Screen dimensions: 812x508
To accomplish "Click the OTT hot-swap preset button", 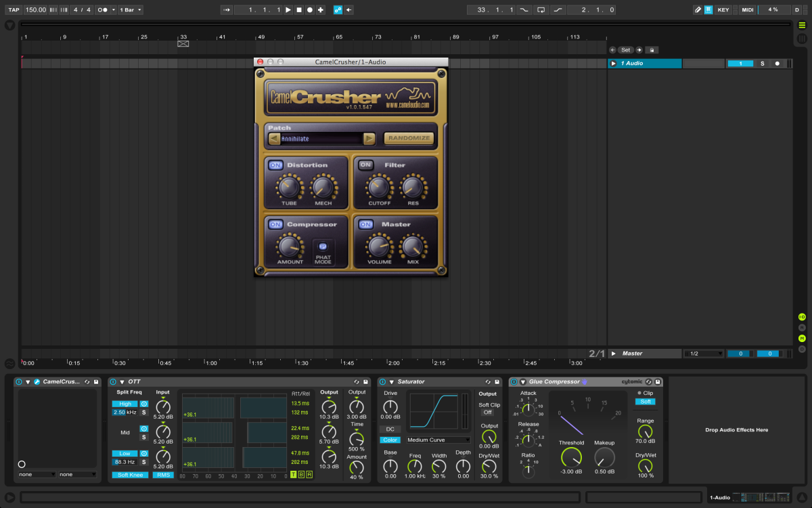I will click(357, 382).
